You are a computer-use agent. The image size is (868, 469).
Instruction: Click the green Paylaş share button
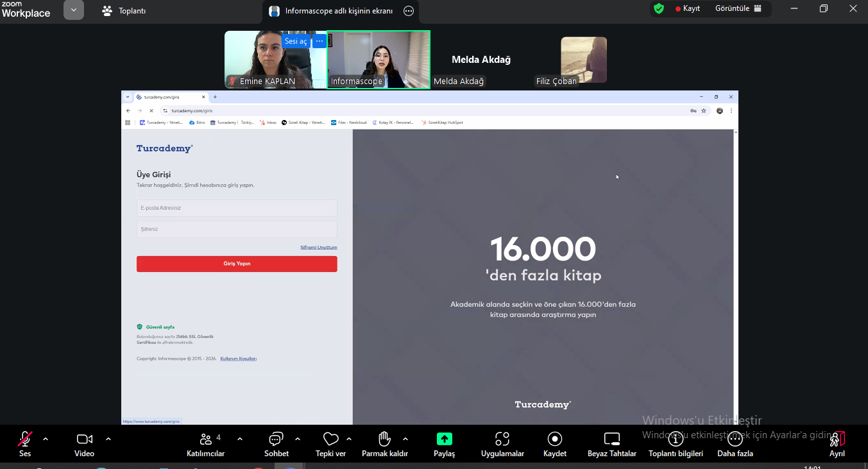point(444,443)
